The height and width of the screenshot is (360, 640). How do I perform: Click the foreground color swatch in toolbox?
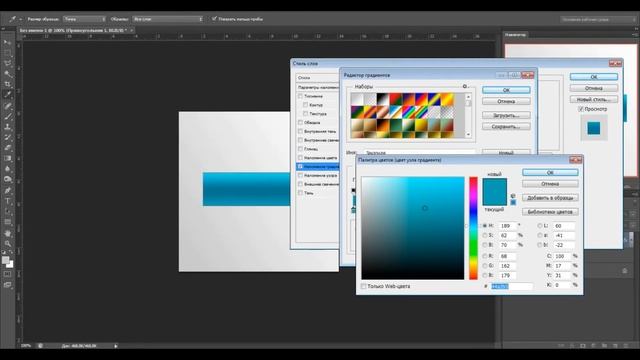pos(5,260)
